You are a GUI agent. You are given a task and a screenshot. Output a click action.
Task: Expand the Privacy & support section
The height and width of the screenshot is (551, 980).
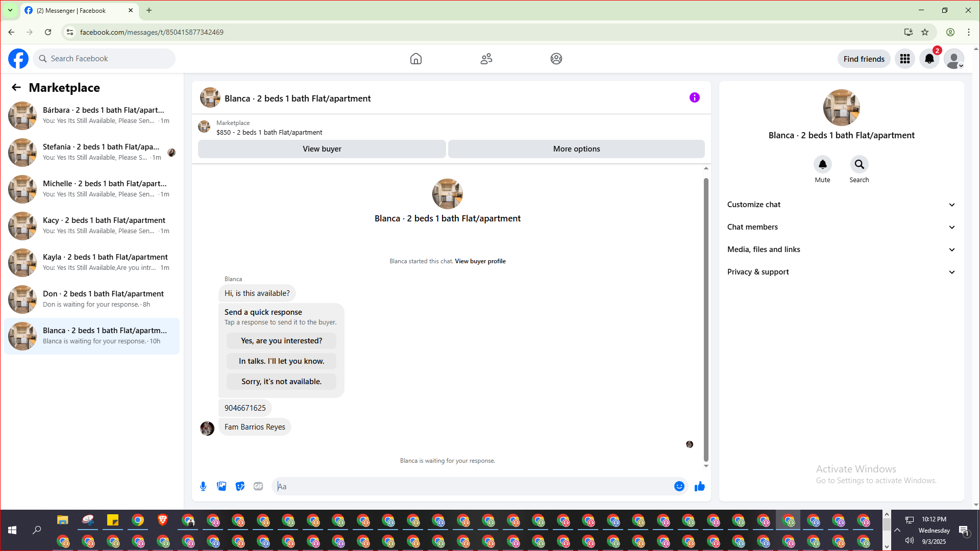(x=841, y=272)
